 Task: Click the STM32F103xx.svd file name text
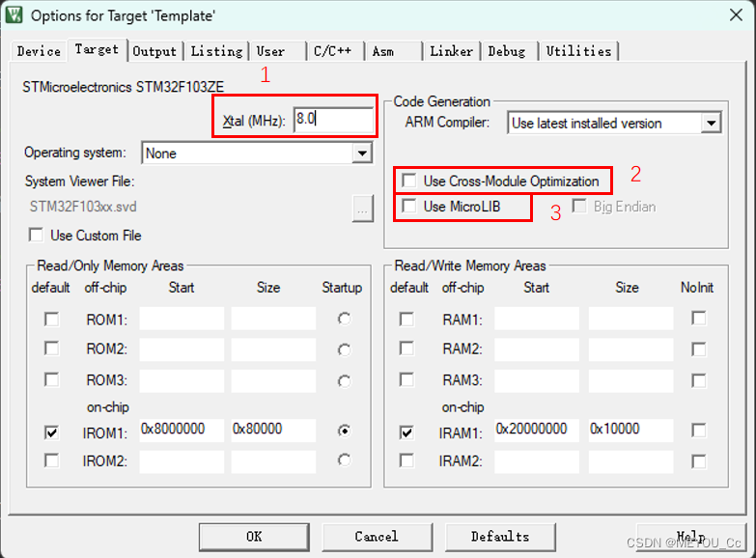point(83,207)
